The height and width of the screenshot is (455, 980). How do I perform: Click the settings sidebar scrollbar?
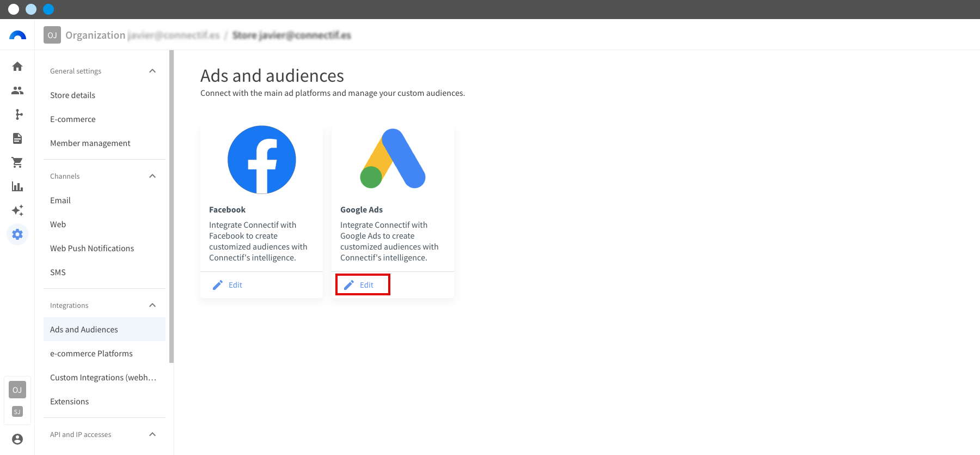pyautogui.click(x=171, y=207)
